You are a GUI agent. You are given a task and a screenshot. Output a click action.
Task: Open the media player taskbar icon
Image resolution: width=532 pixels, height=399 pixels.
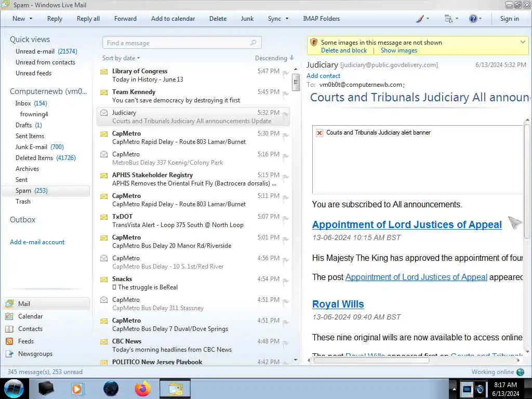(77, 389)
